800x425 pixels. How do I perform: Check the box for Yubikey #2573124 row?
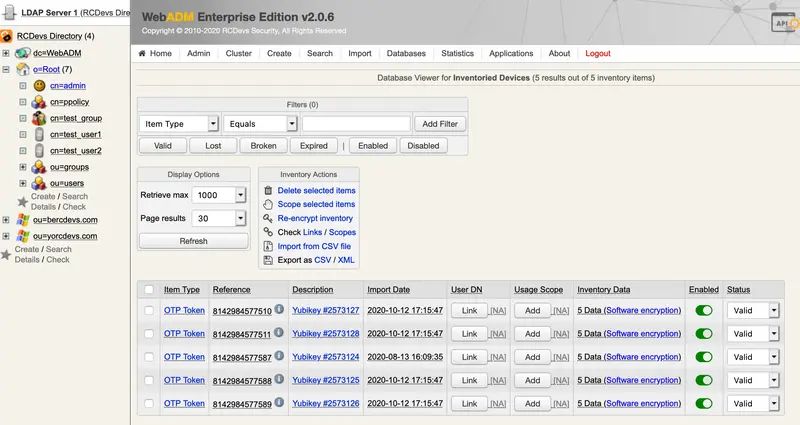(149, 357)
